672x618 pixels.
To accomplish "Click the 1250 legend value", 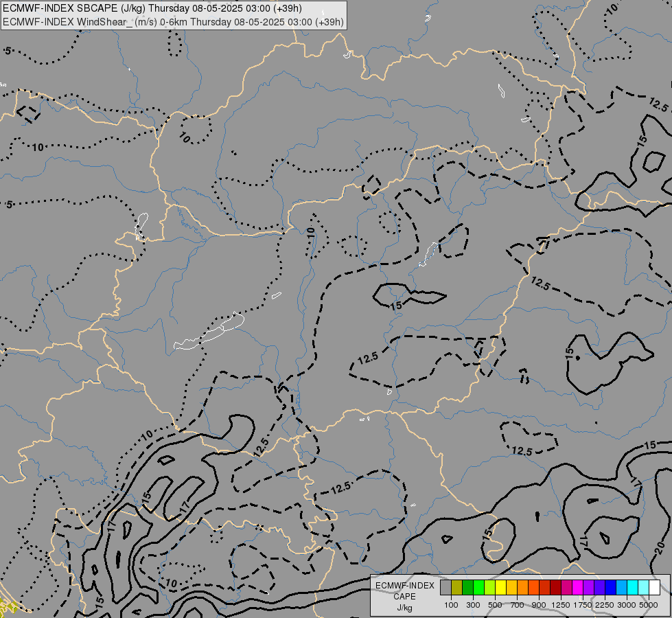I will click(561, 605).
